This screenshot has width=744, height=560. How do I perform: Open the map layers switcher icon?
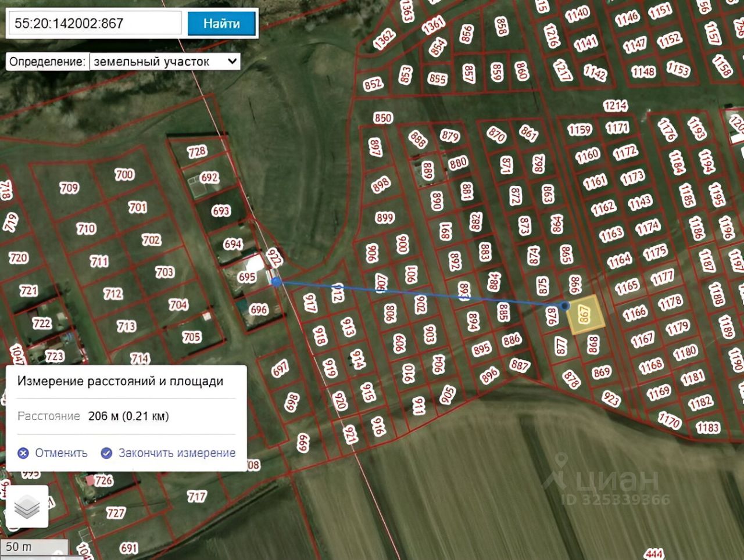[27, 507]
